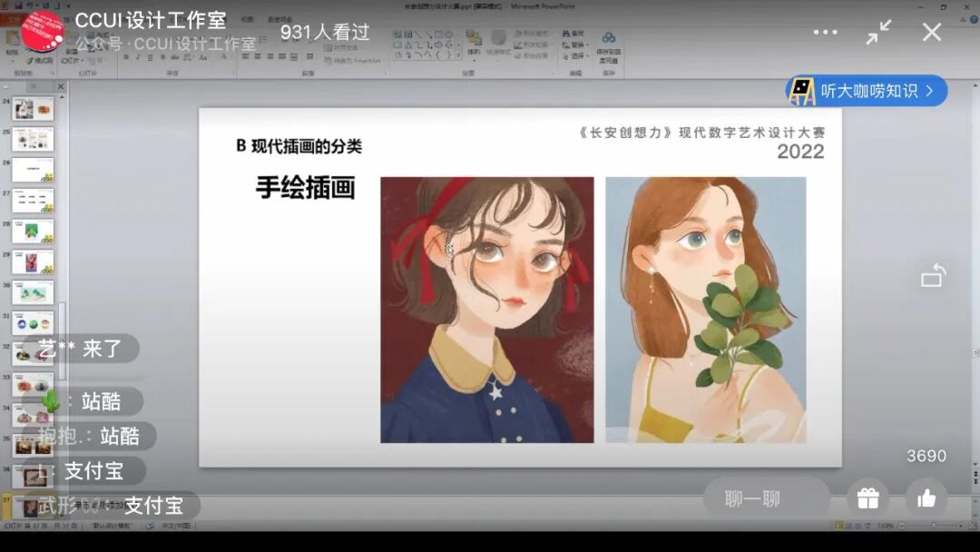Click the 替换 (Replace) icon

573,44
